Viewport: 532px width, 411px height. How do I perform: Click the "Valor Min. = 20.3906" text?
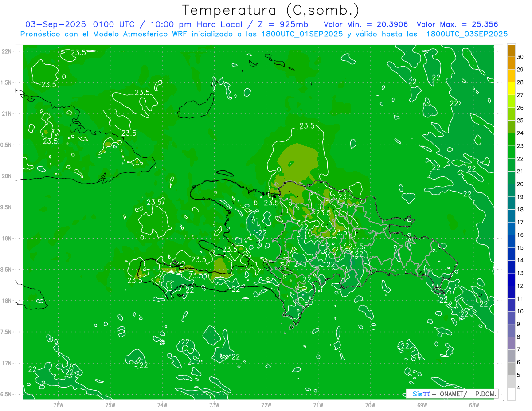(367, 24)
